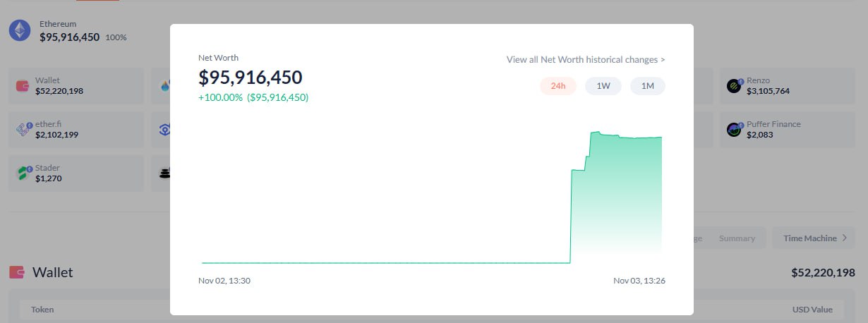The height and width of the screenshot is (323, 868).
Task: Switch to the Summary tab
Action: pos(737,238)
